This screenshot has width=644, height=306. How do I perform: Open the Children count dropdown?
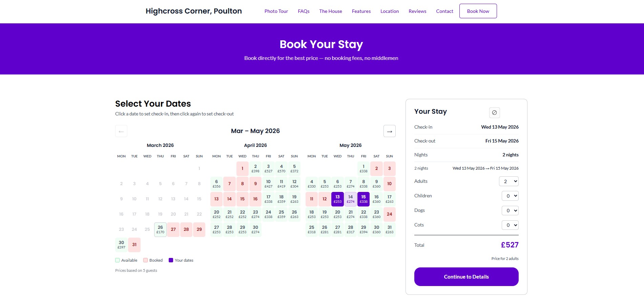(x=510, y=196)
